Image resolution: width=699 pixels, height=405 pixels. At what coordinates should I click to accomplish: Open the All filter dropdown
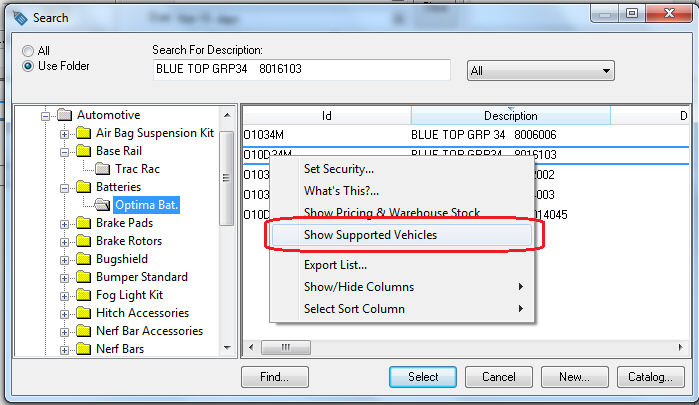tap(541, 70)
